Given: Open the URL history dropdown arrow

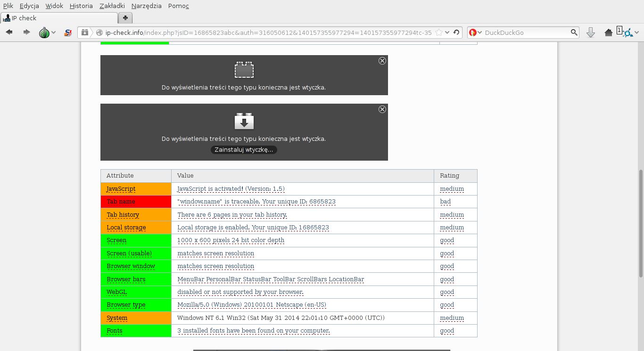Looking at the screenshot, I should click(447, 33).
